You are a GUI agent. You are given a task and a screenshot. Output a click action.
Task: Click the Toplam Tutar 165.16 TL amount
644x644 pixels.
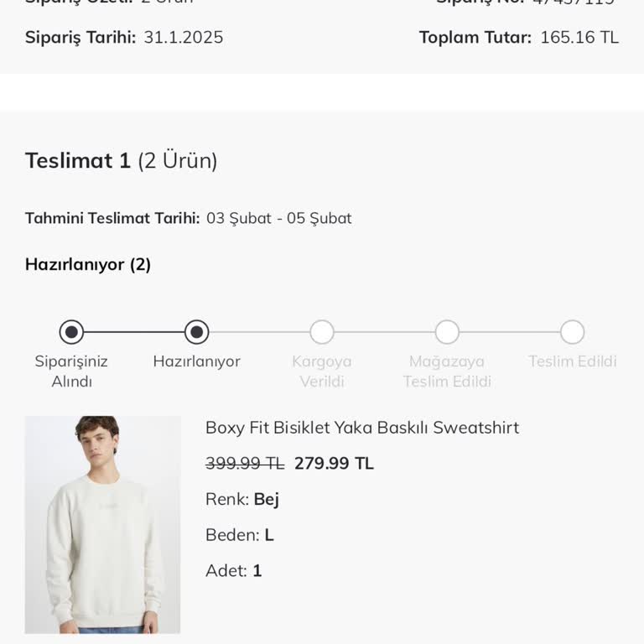coord(579,38)
